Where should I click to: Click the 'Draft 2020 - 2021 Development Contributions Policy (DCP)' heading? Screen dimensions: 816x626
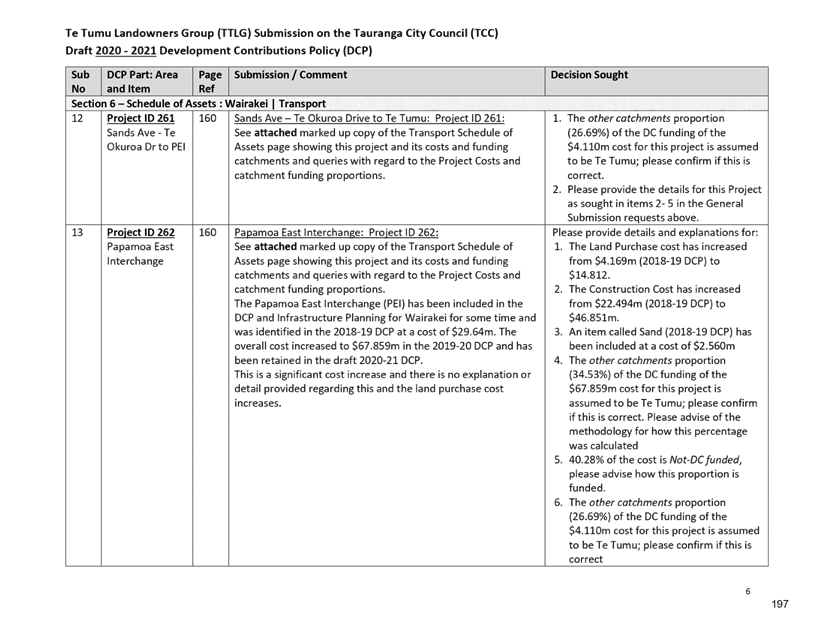pyautogui.click(x=219, y=51)
